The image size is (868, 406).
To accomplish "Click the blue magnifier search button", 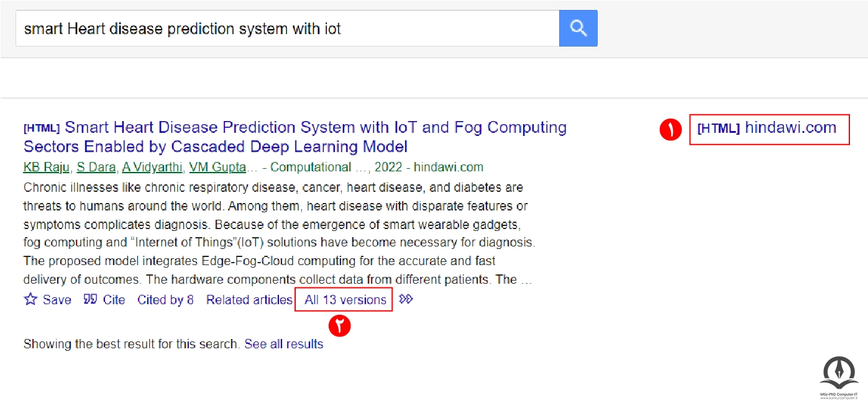I will point(578,28).
